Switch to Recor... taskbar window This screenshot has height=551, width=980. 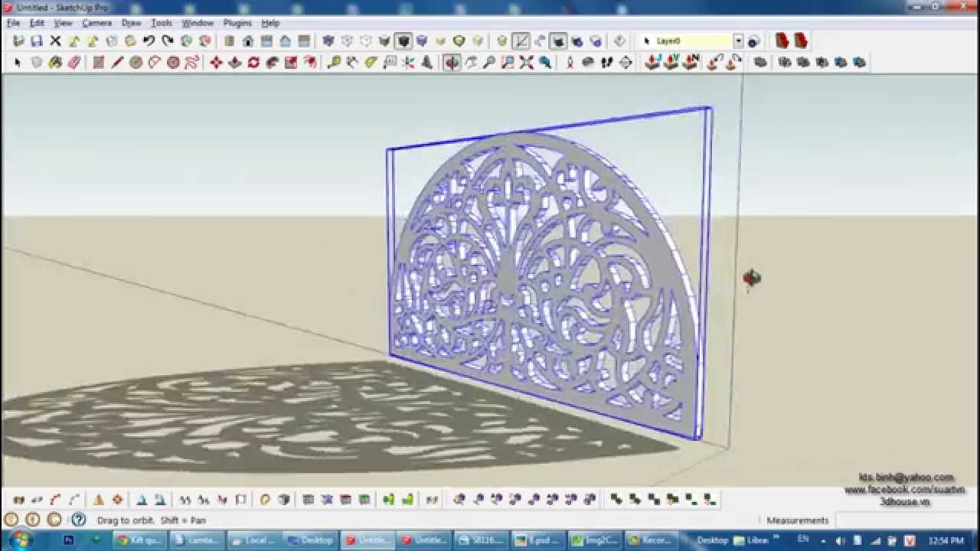pyautogui.click(x=652, y=540)
